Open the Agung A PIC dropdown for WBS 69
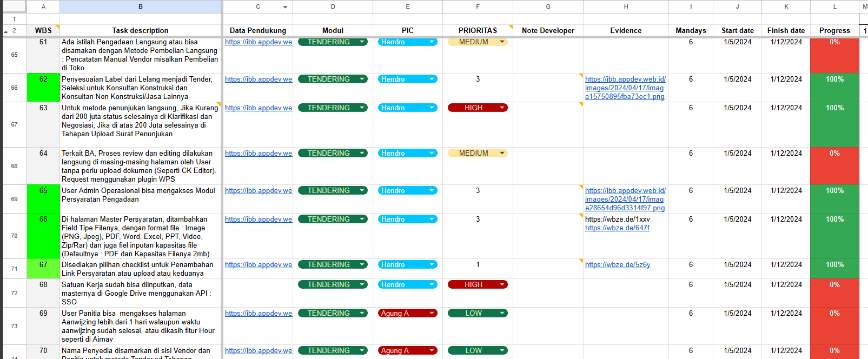Screen dimensions: 868x359 click(x=432, y=314)
